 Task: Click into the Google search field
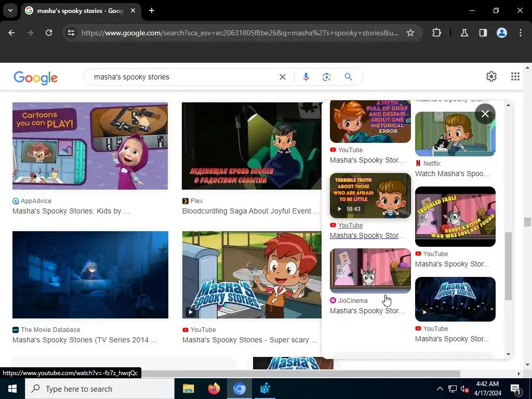[x=183, y=77]
